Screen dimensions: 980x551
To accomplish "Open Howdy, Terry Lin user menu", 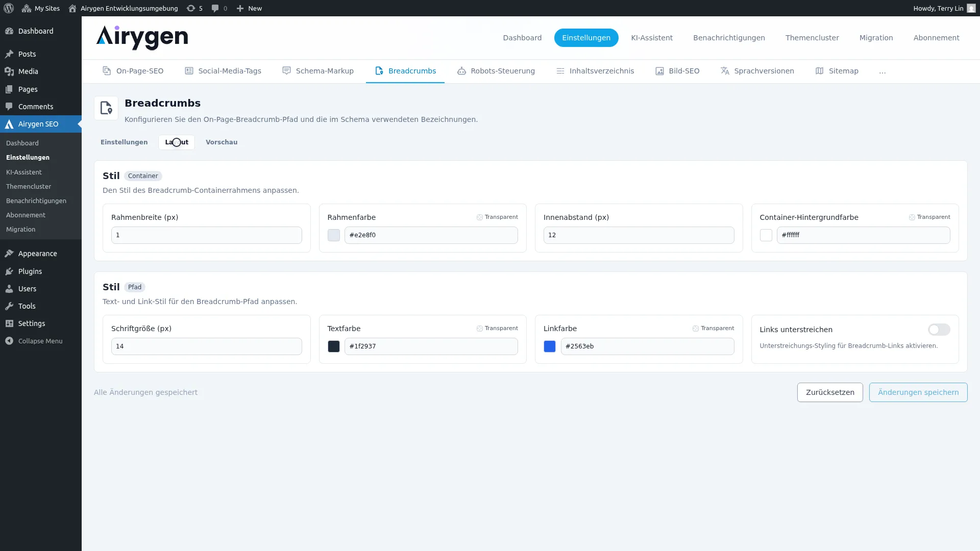I will coord(944,8).
